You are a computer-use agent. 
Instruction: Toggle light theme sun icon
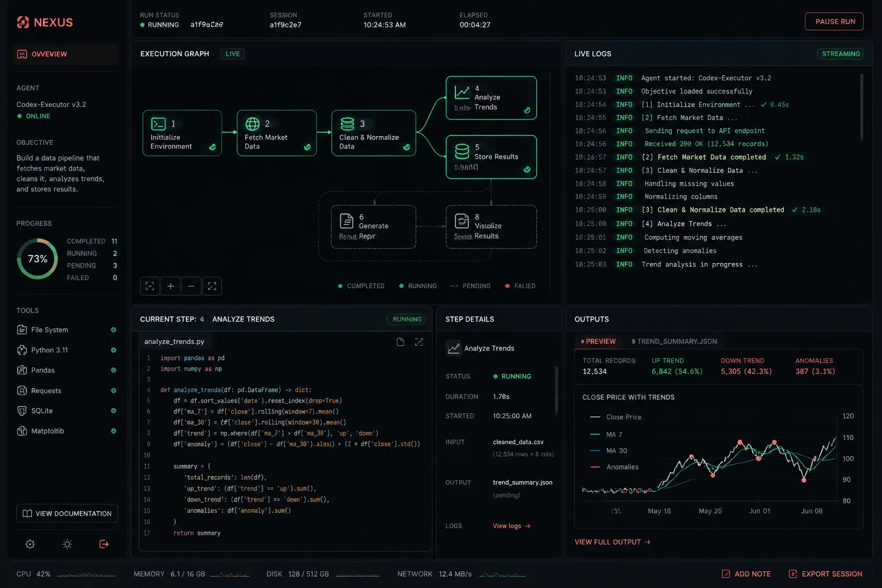(67, 544)
